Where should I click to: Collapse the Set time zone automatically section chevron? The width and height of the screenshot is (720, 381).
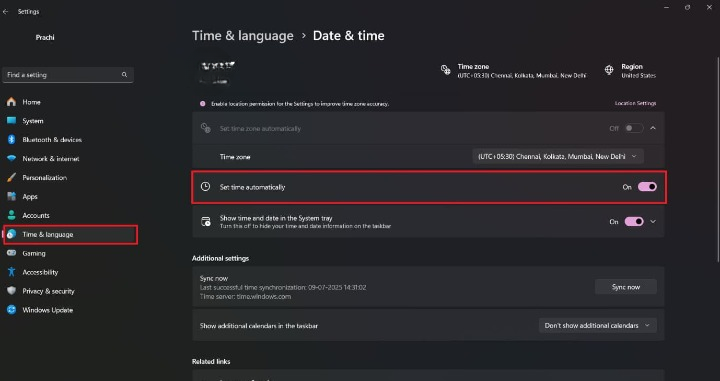coord(653,129)
